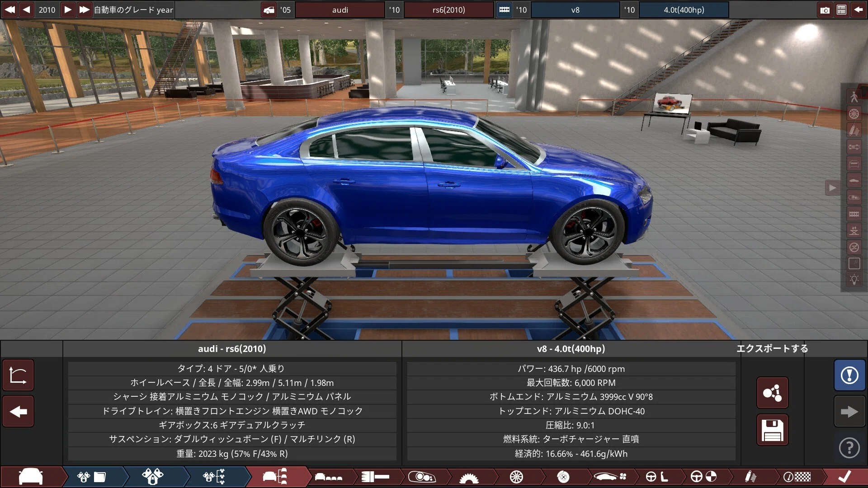Click the エクスポートする export label

(772, 348)
